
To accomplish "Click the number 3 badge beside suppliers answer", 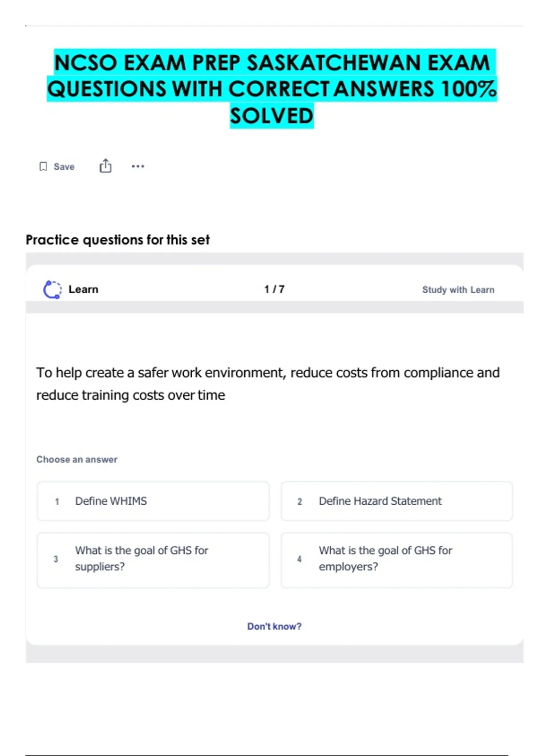I will [56, 559].
